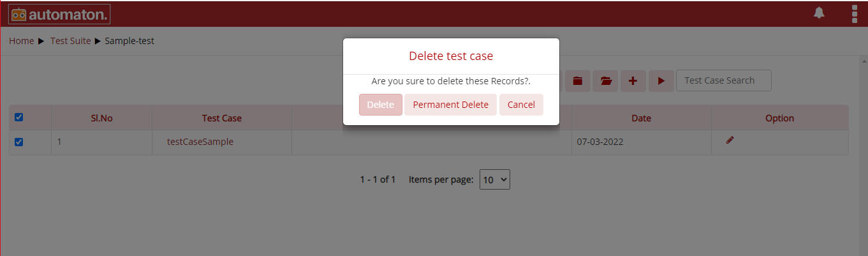The width and height of the screenshot is (868, 256).
Task: Run test cases with the play icon
Action: [661, 81]
